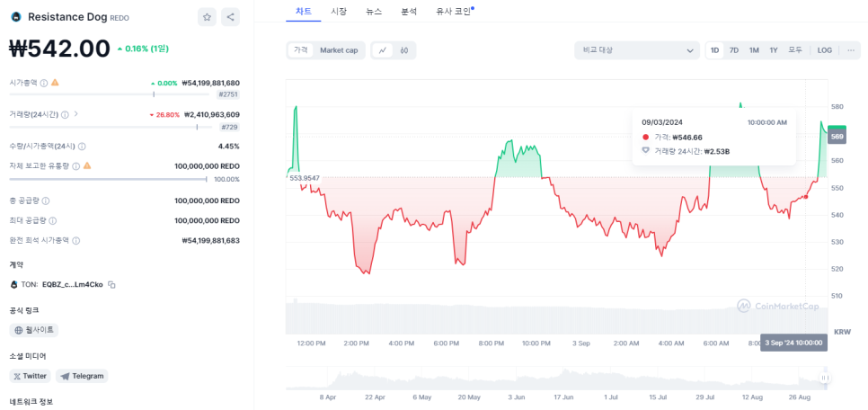Click the volume rank #729 badge
Screen dimensions: 868x410
pos(230,127)
